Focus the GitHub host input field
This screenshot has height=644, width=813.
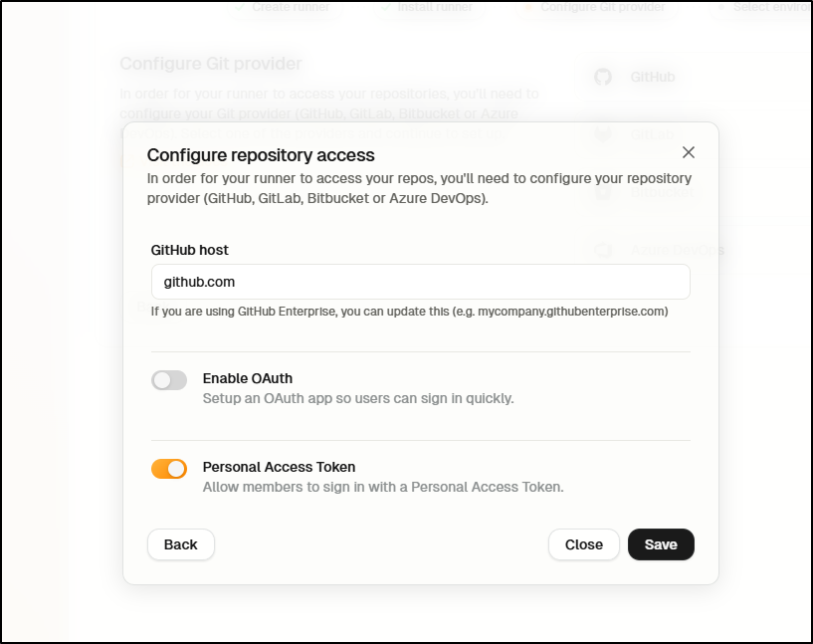coord(421,282)
